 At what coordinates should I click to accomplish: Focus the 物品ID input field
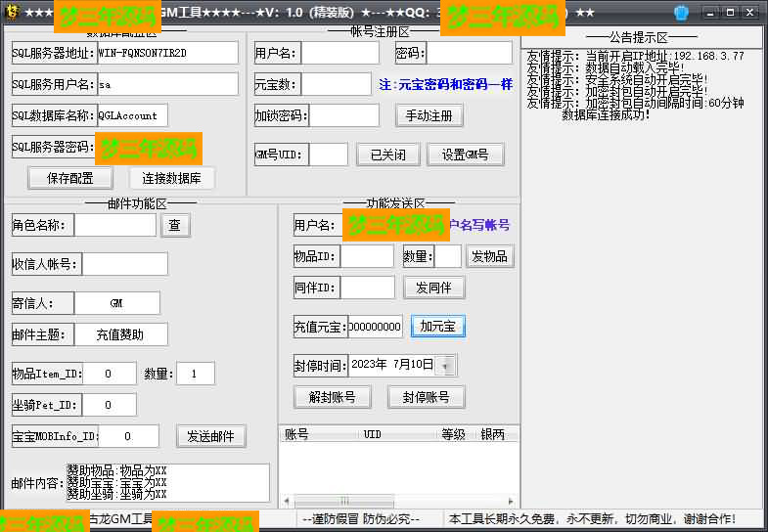coord(367,256)
